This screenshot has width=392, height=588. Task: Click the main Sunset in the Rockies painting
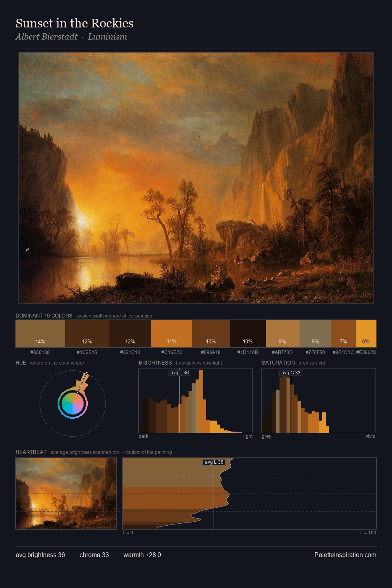tap(196, 178)
